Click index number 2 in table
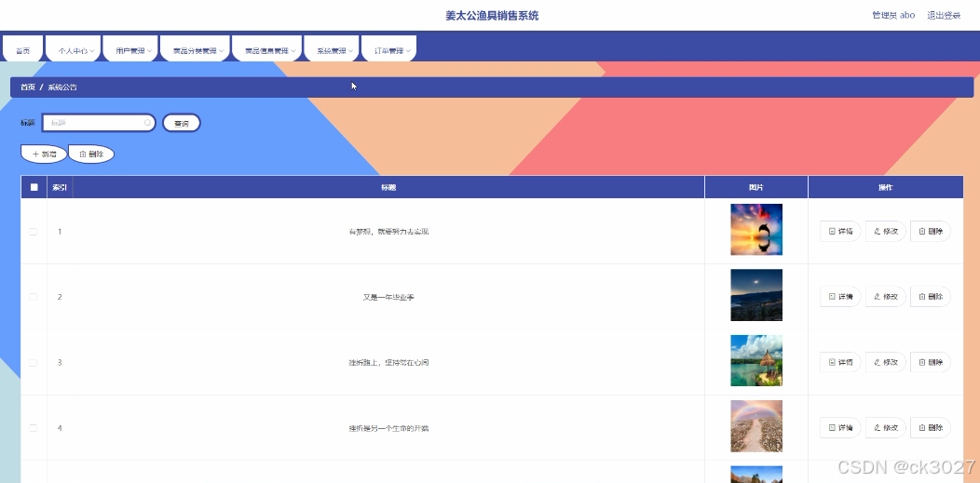980x483 pixels. tap(60, 297)
